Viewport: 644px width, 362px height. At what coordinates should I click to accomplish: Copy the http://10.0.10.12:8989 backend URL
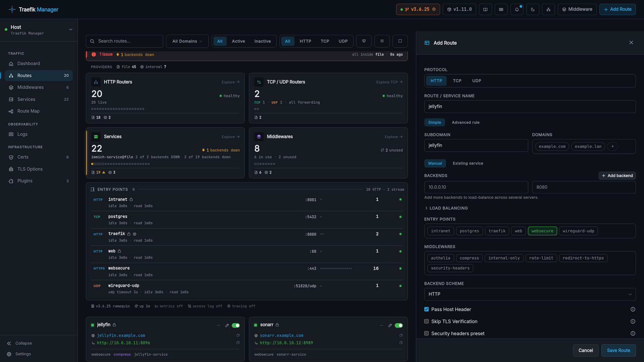(x=401, y=343)
